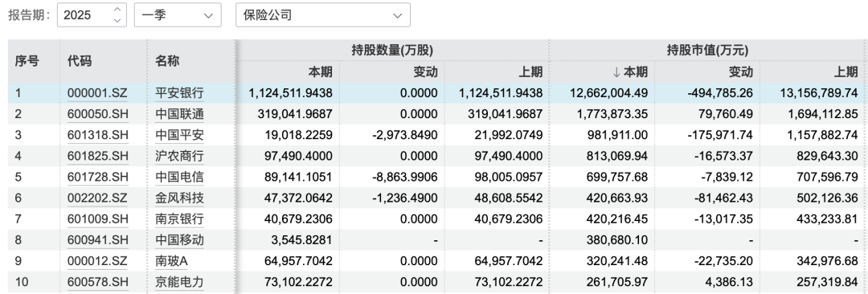Open the stock code link 600578.SH
The width and height of the screenshot is (868, 294).
(x=97, y=283)
